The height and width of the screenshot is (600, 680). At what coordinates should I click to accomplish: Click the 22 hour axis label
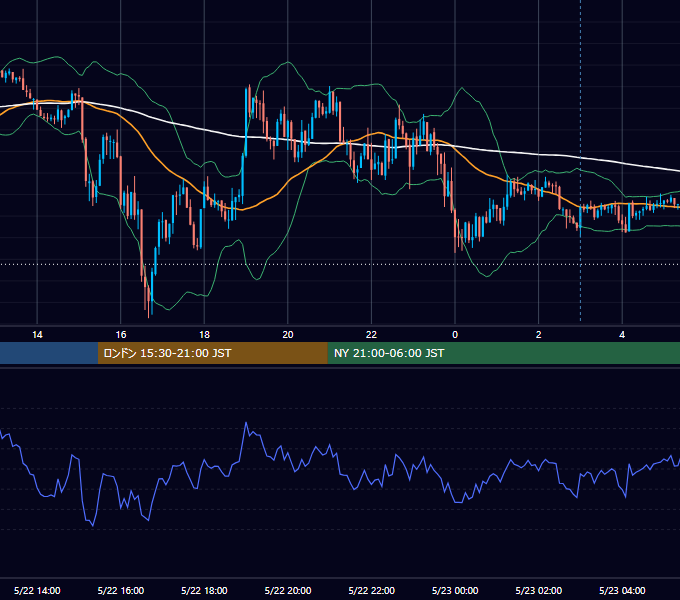tap(371, 335)
